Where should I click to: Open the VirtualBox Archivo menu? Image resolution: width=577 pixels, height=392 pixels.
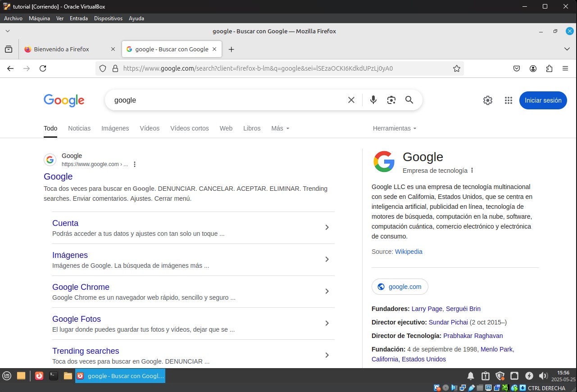(13, 18)
